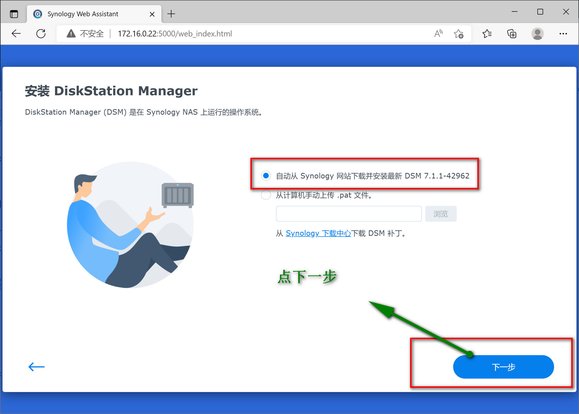
Task: Open the collections icon
Action: tap(512, 34)
